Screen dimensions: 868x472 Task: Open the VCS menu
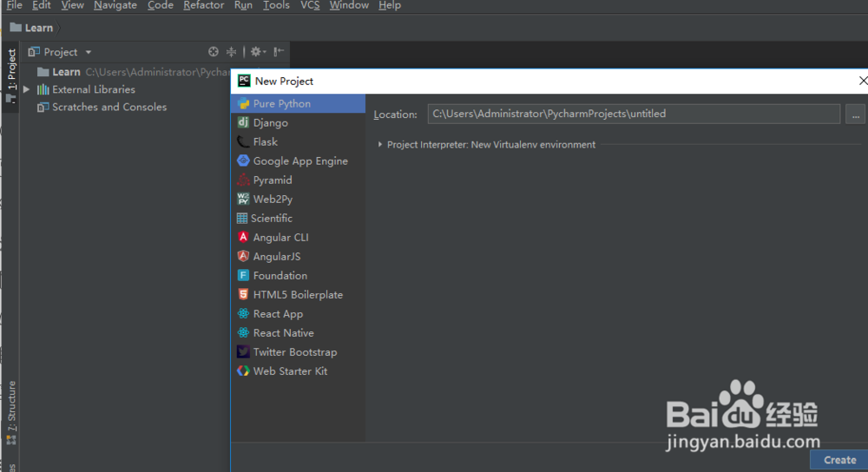[x=310, y=5]
